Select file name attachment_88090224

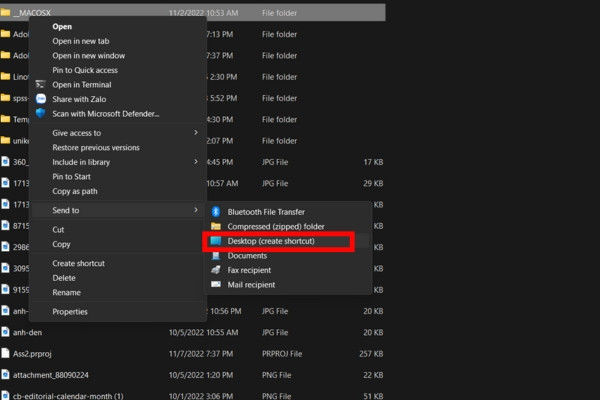(51, 375)
